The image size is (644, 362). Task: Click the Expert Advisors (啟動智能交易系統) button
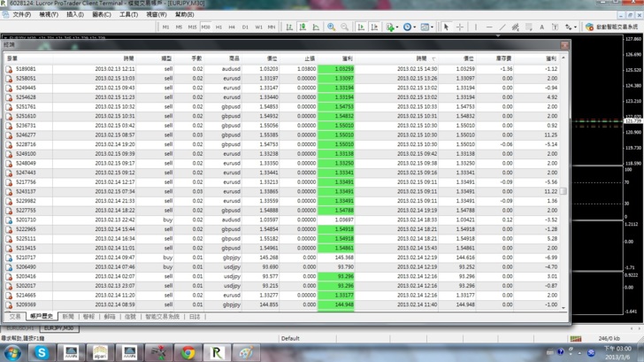pos(613,27)
